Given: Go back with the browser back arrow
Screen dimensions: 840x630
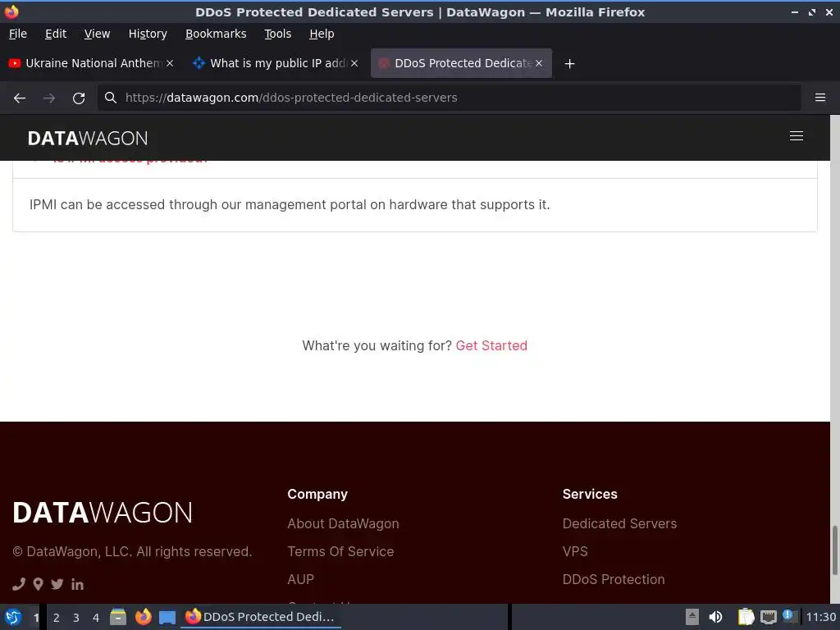Looking at the screenshot, I should (x=20, y=98).
